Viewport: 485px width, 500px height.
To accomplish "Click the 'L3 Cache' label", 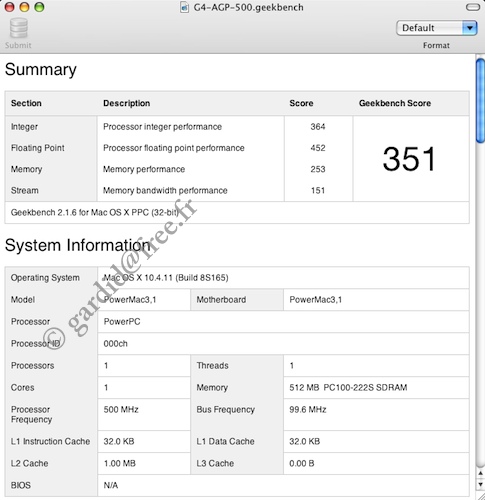I will (x=215, y=464).
